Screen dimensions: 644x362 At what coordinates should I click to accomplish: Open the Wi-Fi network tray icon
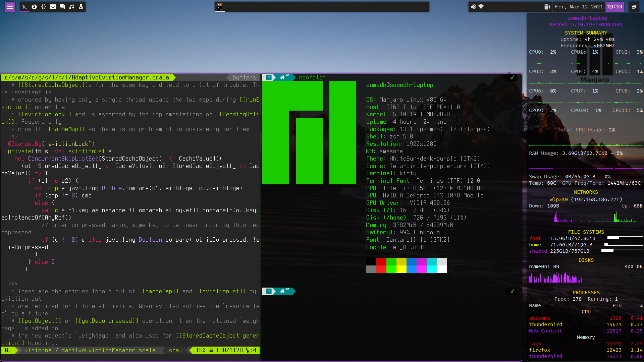(481, 7)
